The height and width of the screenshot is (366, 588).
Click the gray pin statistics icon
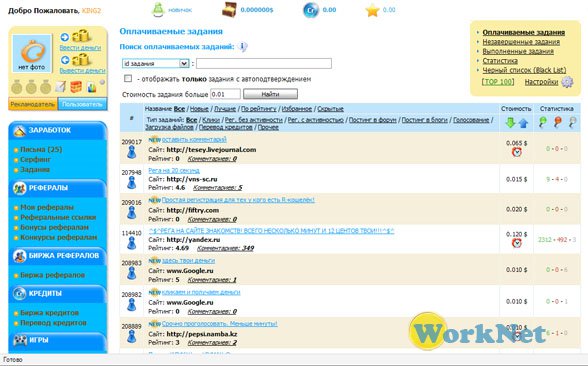572,122
